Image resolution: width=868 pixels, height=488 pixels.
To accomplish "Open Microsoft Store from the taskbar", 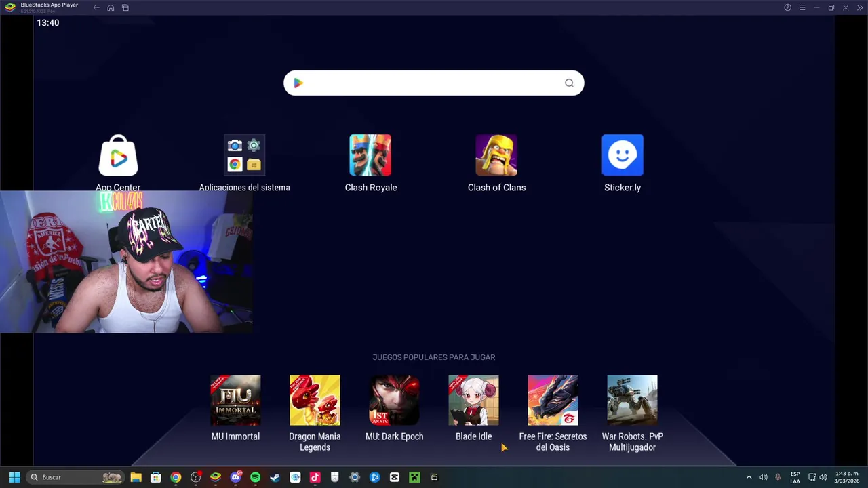I will pyautogui.click(x=155, y=477).
